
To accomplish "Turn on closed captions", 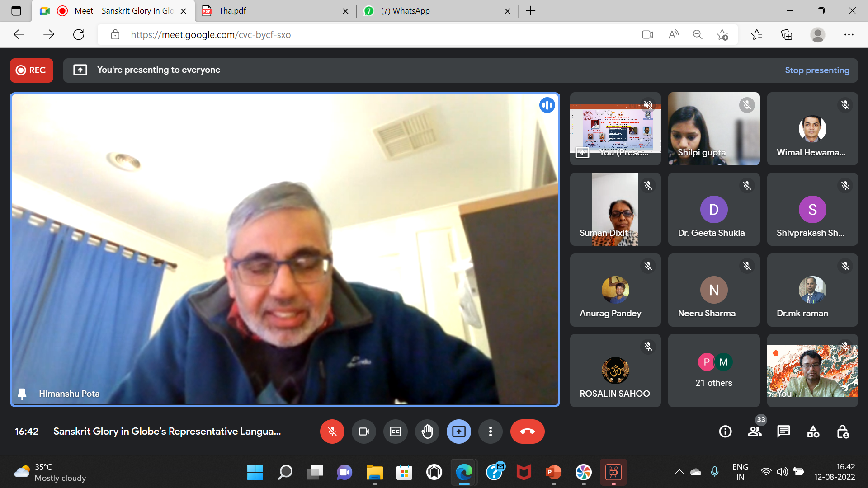I will click(x=395, y=432).
